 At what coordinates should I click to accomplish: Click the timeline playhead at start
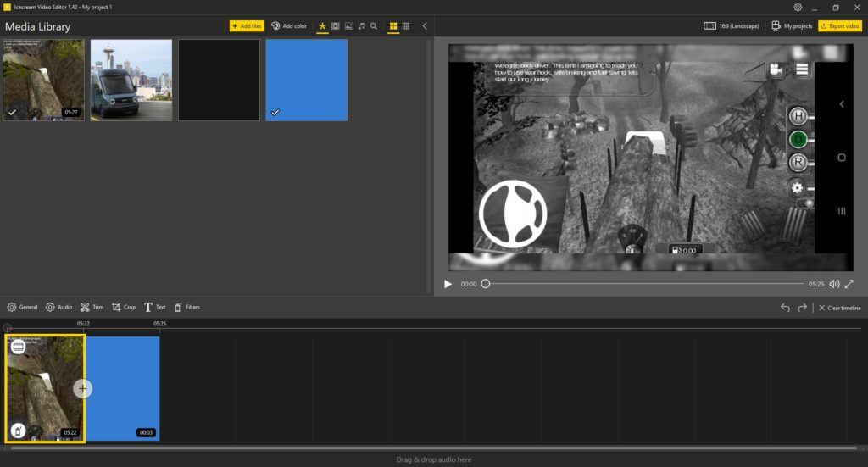(x=7, y=327)
